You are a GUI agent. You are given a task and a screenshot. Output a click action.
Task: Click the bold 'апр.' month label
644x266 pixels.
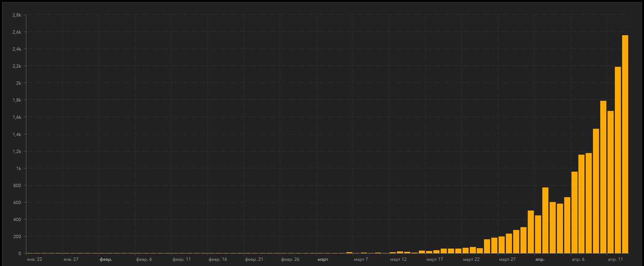pyautogui.click(x=540, y=260)
